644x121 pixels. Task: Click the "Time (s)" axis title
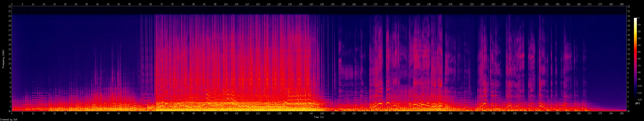coord(319,117)
